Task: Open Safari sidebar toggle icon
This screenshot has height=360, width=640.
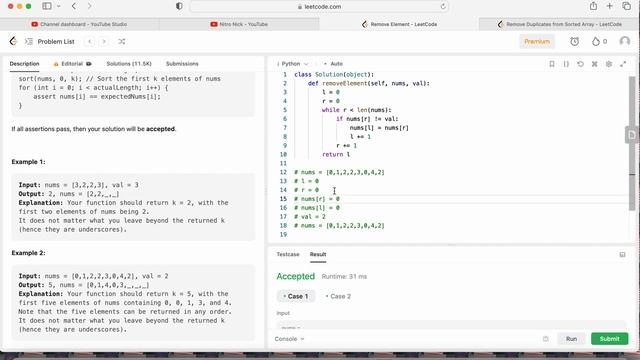Action: [47, 6]
